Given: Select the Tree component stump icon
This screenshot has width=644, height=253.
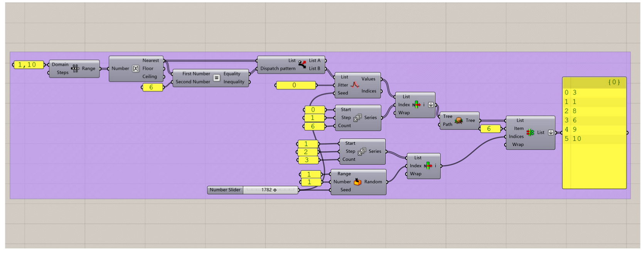Looking at the screenshot, I should (x=459, y=121).
